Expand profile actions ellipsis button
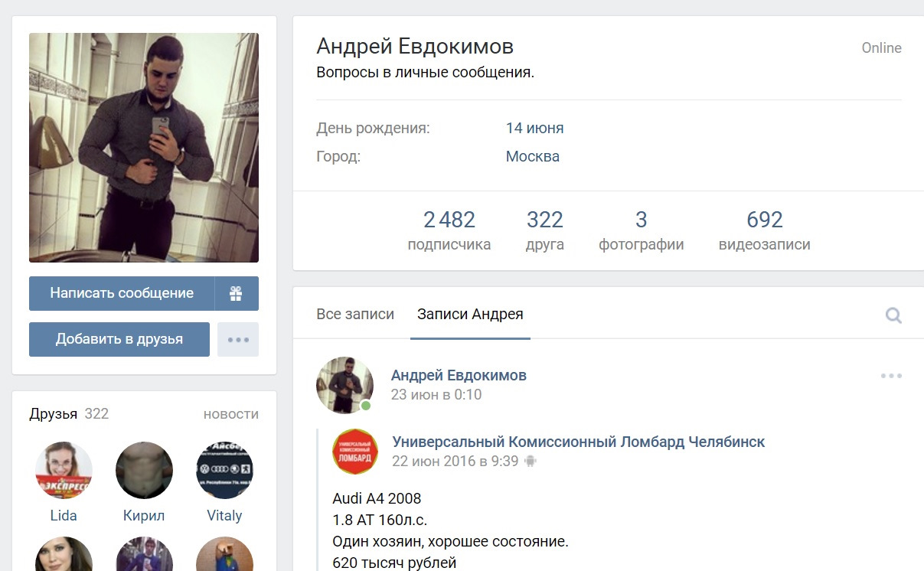The image size is (924, 571). (238, 339)
